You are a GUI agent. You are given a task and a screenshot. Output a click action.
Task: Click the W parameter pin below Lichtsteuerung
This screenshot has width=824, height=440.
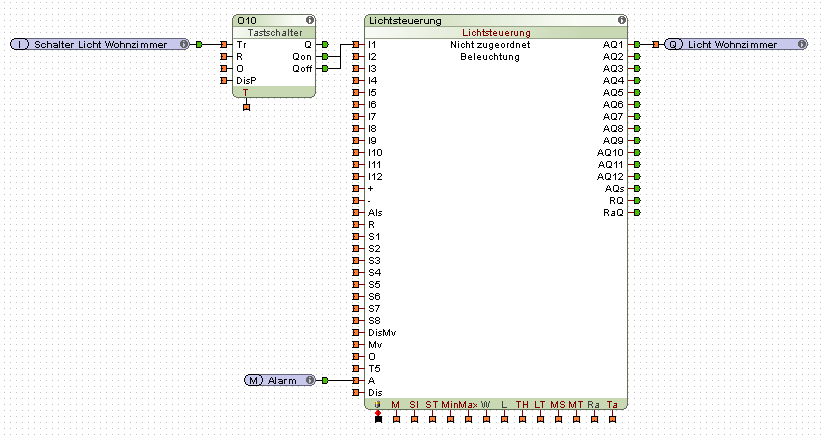pos(486,419)
